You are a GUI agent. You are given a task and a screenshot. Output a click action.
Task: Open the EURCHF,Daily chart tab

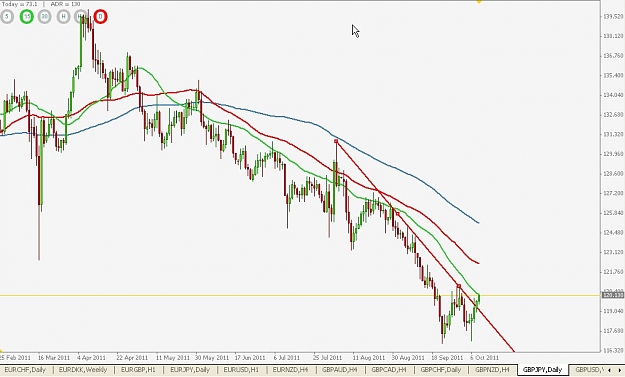(25, 370)
